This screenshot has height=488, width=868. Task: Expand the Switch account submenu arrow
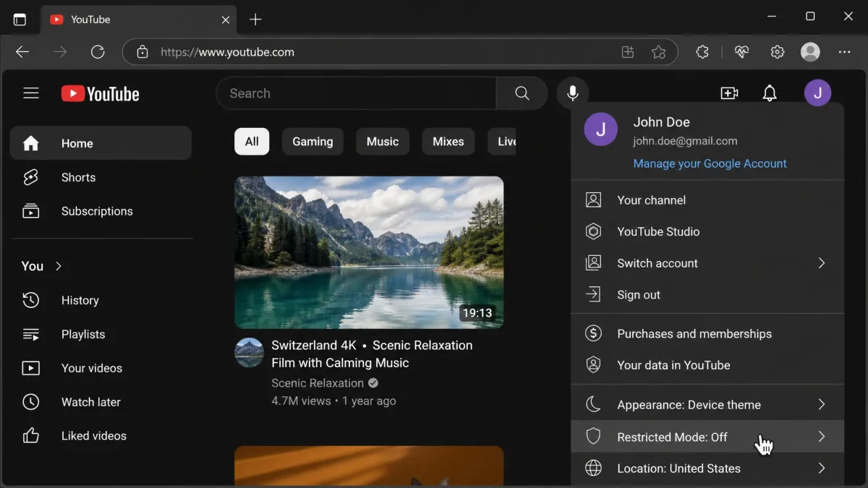822,263
